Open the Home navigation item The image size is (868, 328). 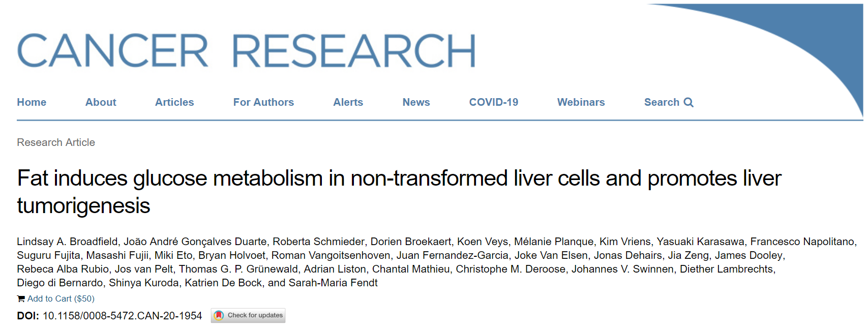(x=32, y=102)
